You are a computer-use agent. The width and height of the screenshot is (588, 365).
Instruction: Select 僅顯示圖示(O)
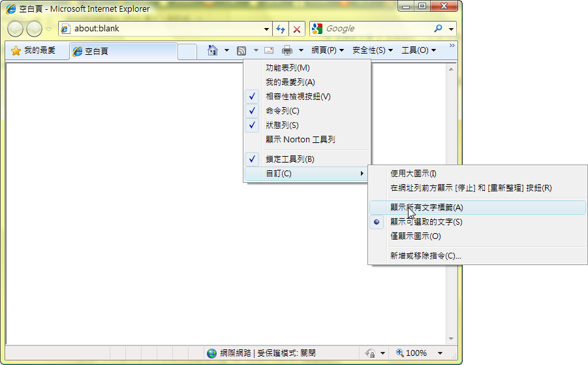[477, 236]
